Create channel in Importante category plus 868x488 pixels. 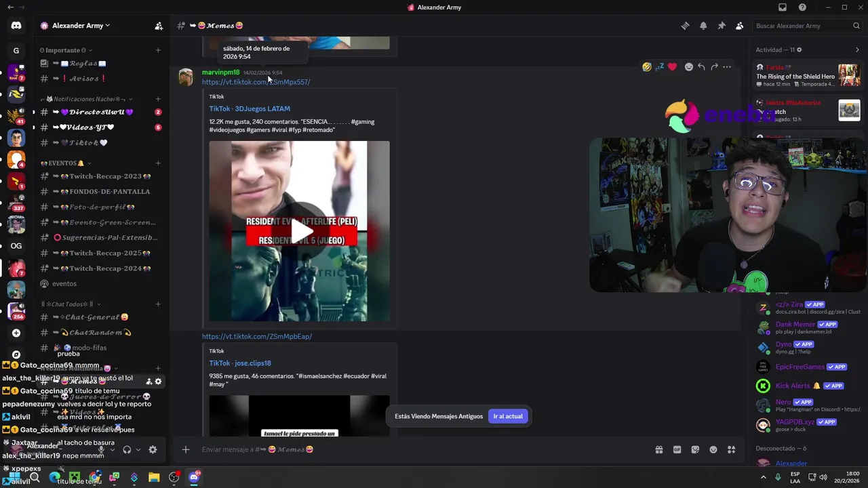(x=158, y=50)
